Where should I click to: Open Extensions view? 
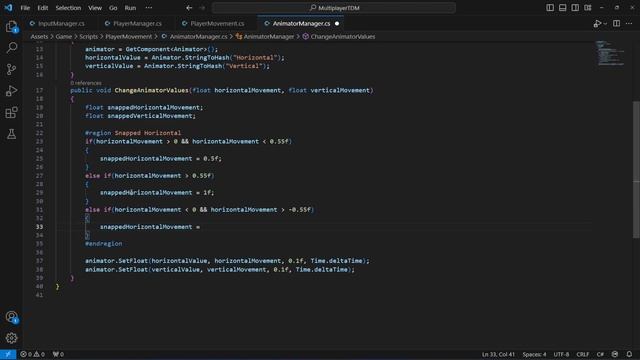pyautogui.click(x=11, y=112)
